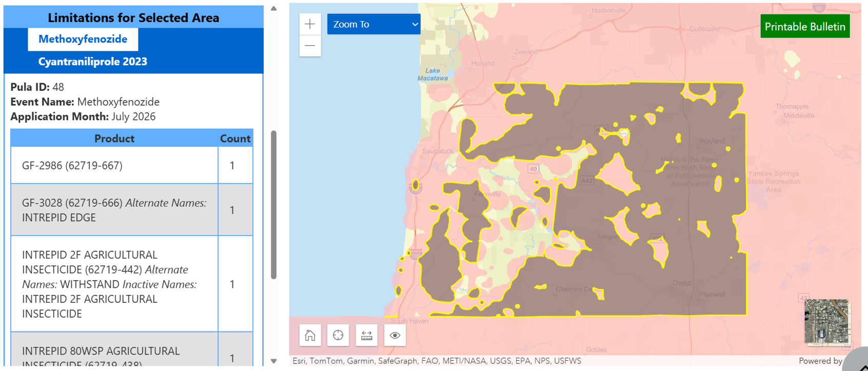This screenshot has width=868, height=371.
Task: Select the GF-3028 INTREPID EDGE product row
Action: 132,210
